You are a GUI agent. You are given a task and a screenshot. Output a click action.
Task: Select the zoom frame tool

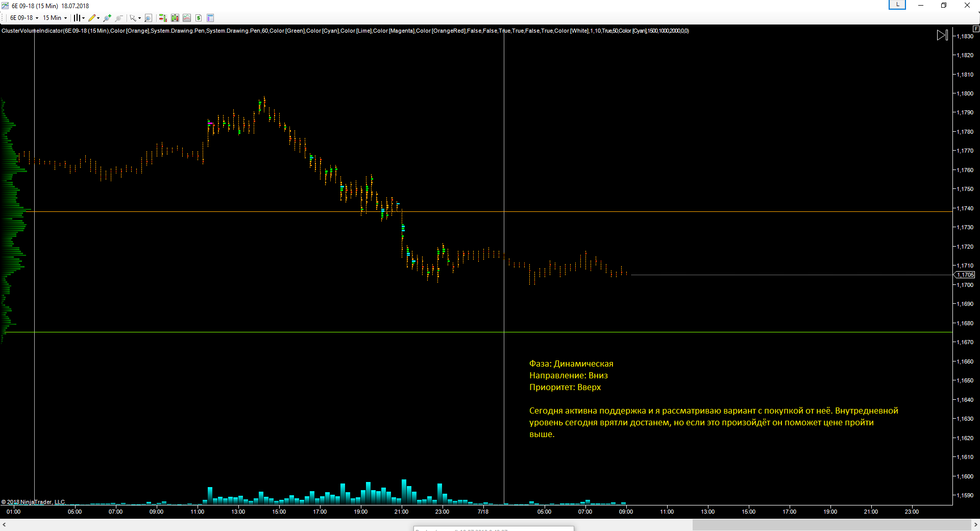148,18
